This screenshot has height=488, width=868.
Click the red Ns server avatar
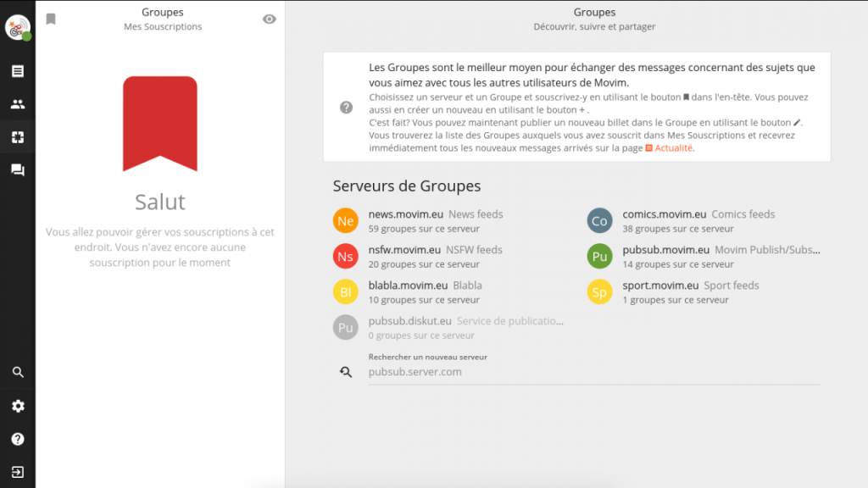coord(346,256)
